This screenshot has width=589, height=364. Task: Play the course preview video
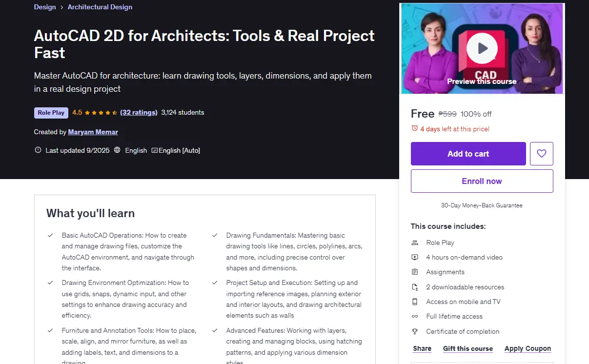pos(482,48)
